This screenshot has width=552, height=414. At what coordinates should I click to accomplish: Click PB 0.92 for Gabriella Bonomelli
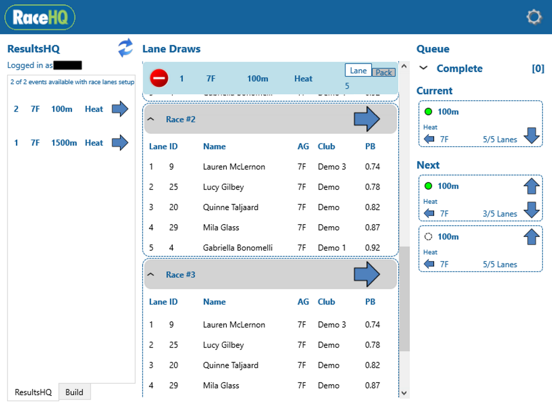click(x=372, y=247)
